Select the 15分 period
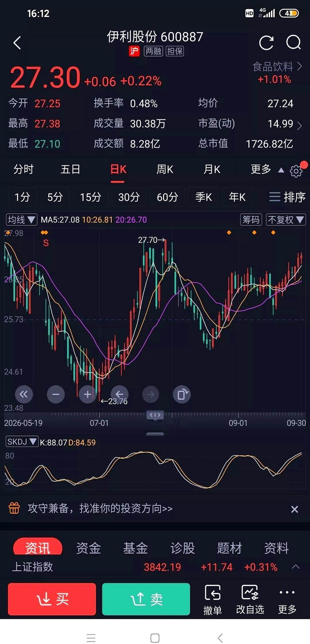 [x=90, y=197]
